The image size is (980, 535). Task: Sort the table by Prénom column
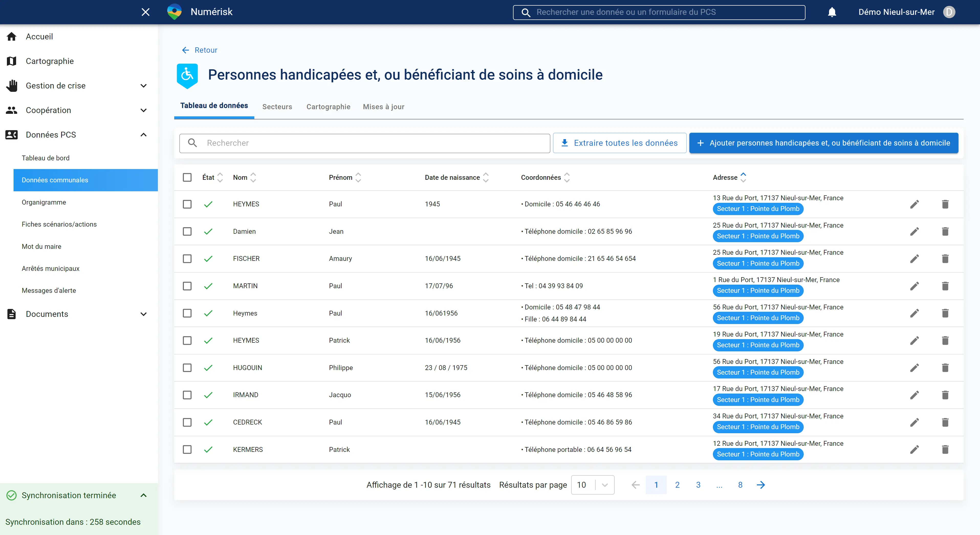(x=358, y=177)
